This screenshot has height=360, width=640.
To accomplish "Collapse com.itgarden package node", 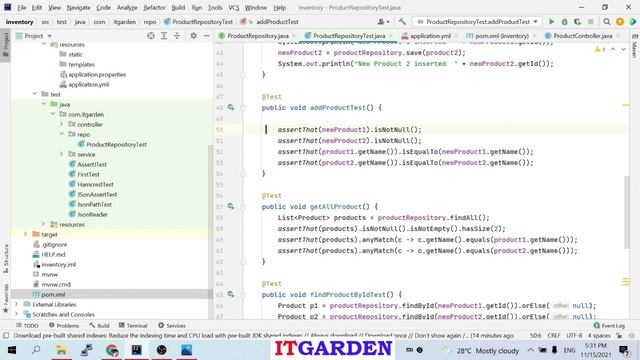I will coord(53,114).
